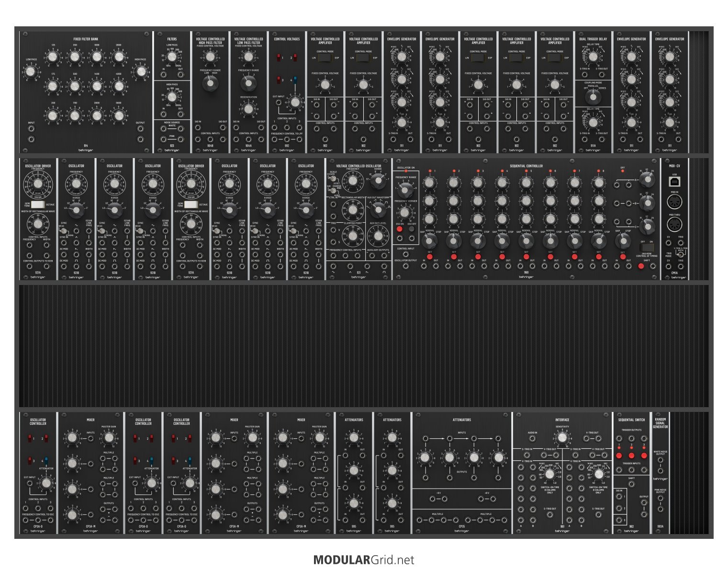
Task: Click the left PINK noise source jack on 923
Action: click(163, 140)
